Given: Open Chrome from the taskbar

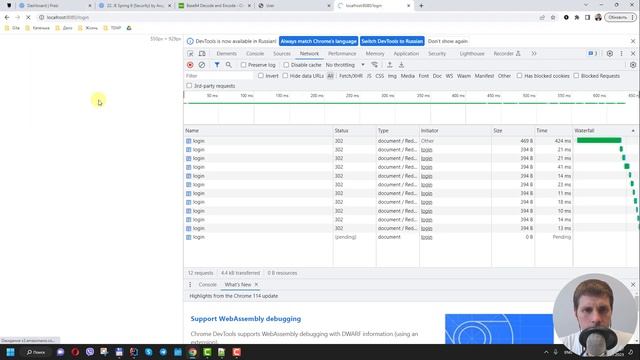Looking at the screenshot, I should click(x=192, y=352).
